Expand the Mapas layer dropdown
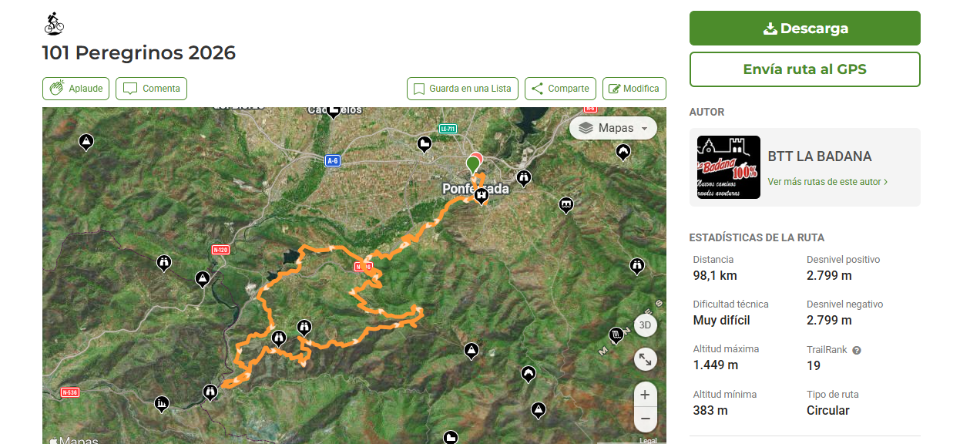The image size is (980, 444). click(x=613, y=128)
